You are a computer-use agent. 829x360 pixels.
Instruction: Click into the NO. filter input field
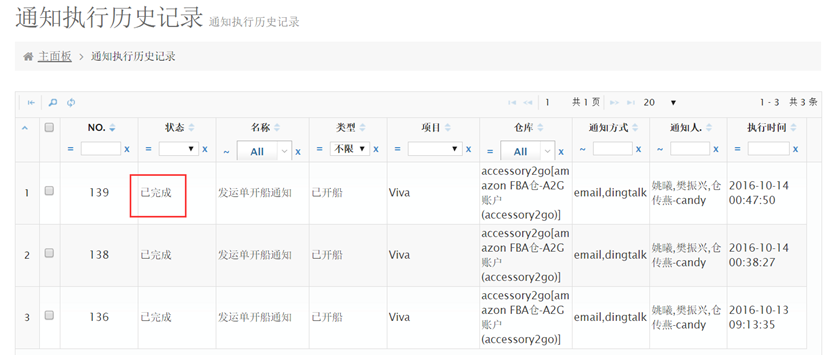coord(101,149)
